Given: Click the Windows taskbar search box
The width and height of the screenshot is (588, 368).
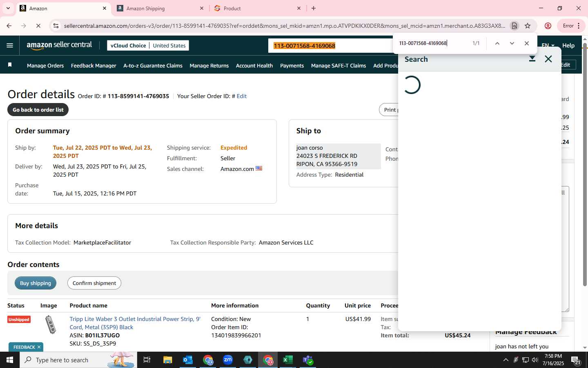Looking at the screenshot, I should 78,360.
